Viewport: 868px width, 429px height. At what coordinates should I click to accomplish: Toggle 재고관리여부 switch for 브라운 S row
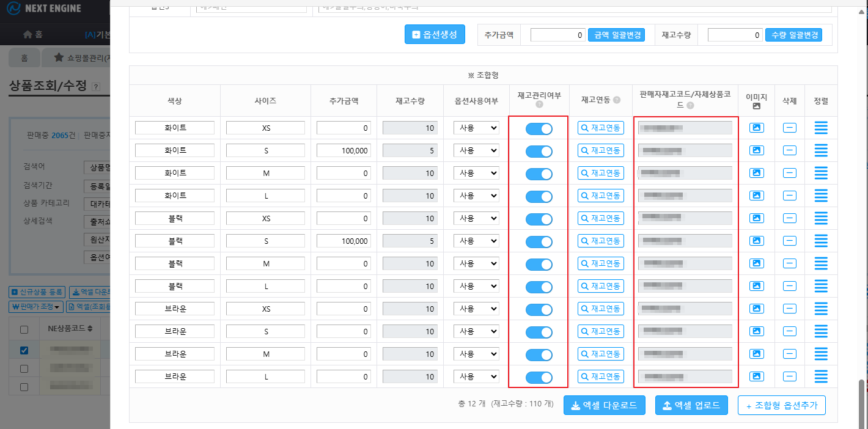click(539, 332)
